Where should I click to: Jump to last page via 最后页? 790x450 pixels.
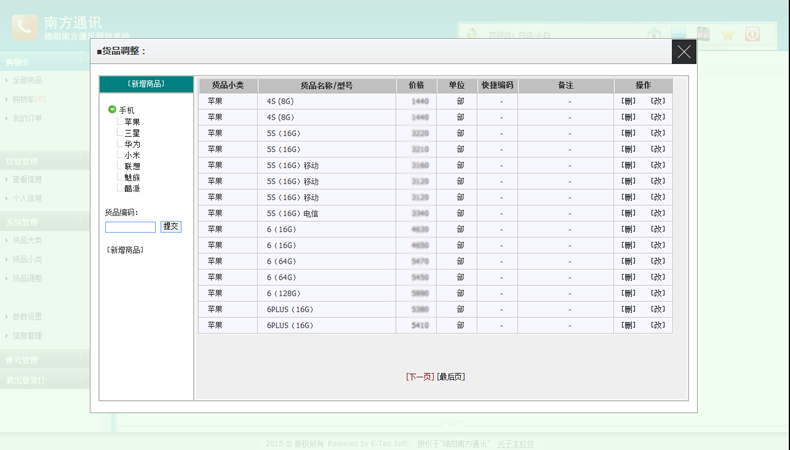click(x=451, y=377)
